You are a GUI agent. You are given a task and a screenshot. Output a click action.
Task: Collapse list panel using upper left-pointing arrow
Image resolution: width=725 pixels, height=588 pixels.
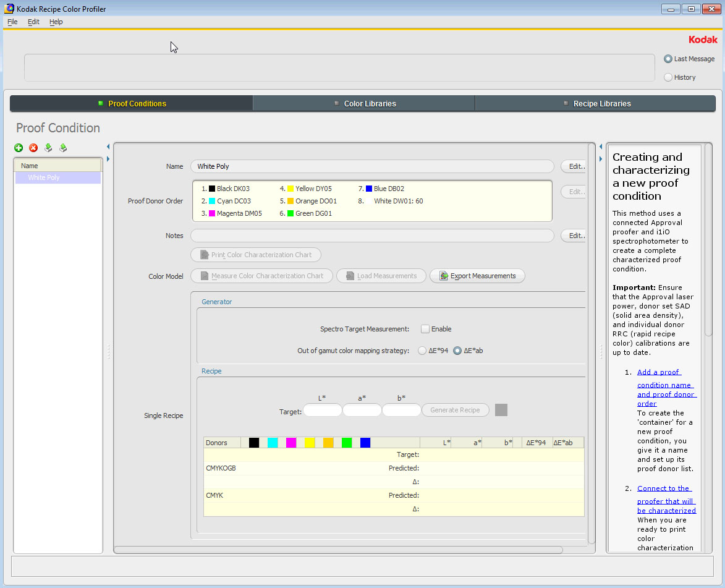click(108, 147)
